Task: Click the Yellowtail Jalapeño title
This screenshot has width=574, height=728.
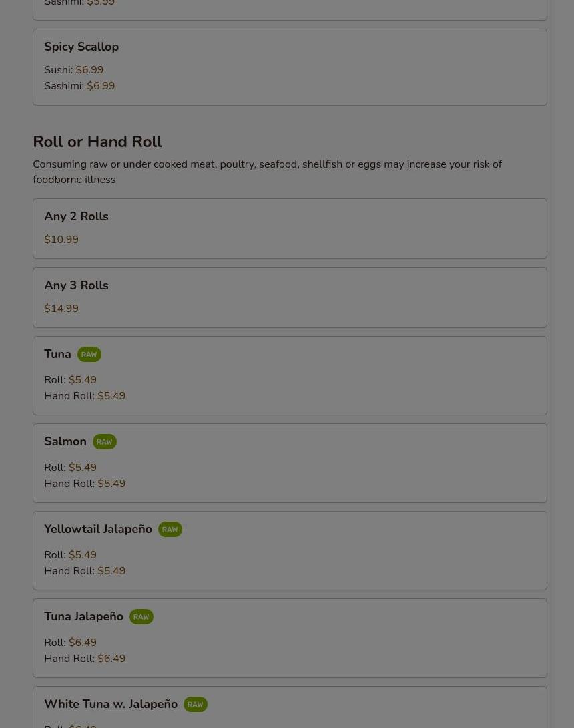Action: pos(98,529)
